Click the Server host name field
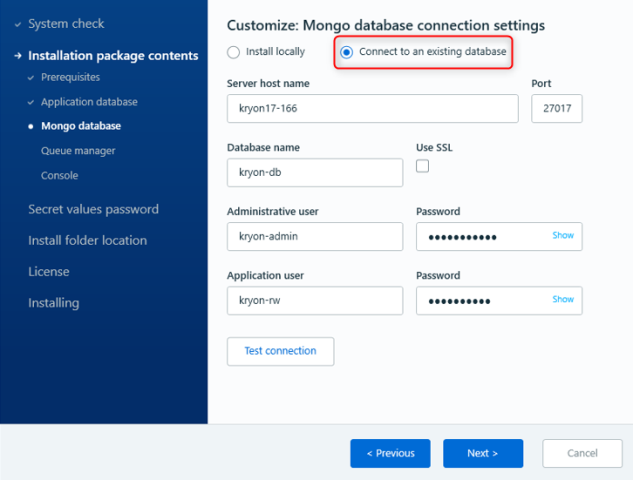The height and width of the screenshot is (480, 633). [372, 109]
